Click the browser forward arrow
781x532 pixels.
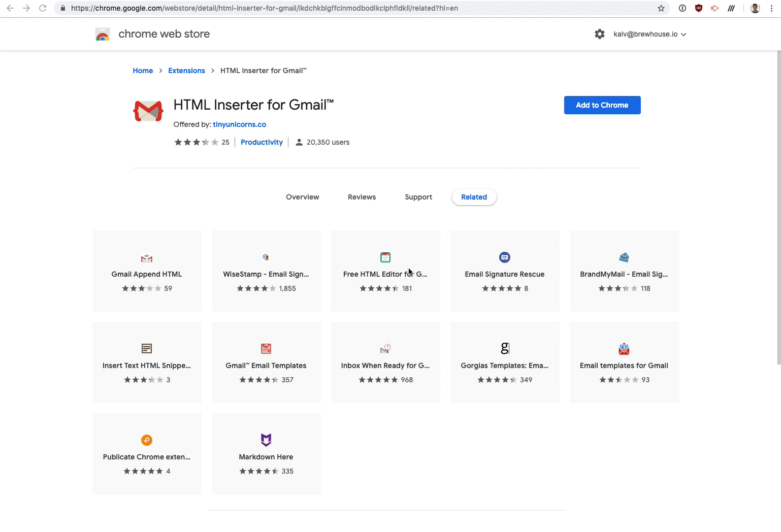coord(26,8)
